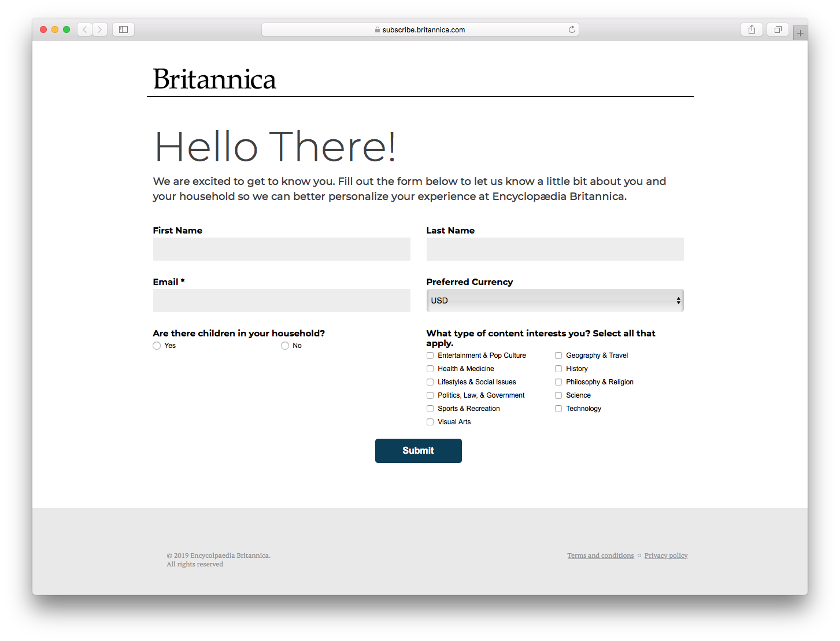Click the back navigation arrow
The width and height of the screenshot is (840, 641).
[x=84, y=29]
